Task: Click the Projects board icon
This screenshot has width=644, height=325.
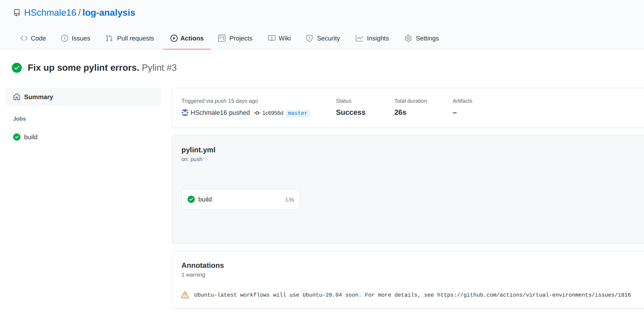Action: click(x=222, y=38)
